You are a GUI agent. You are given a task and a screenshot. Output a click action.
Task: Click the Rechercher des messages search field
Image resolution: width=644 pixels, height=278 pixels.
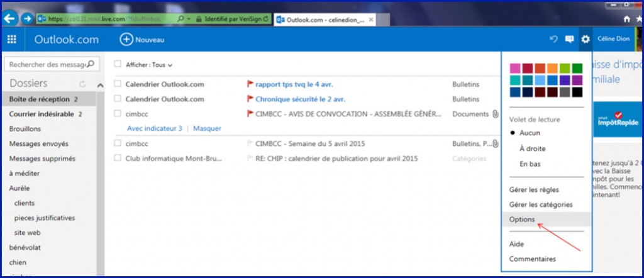pyautogui.click(x=45, y=64)
